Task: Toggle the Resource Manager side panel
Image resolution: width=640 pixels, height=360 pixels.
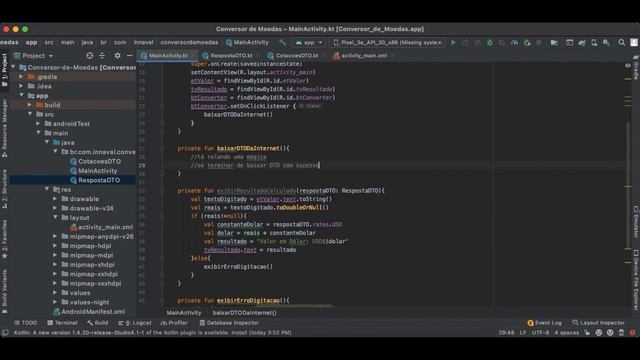Action: pyautogui.click(x=4, y=128)
